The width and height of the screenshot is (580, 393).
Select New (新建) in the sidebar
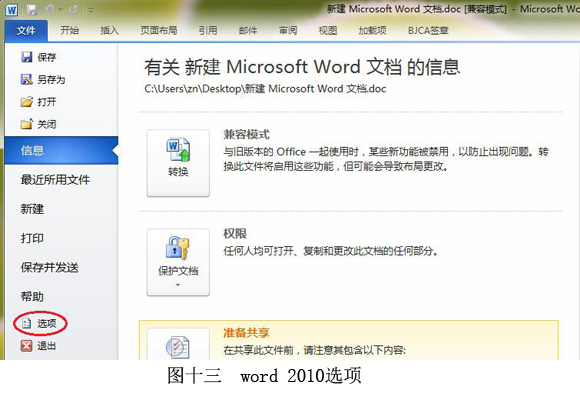tap(32, 209)
